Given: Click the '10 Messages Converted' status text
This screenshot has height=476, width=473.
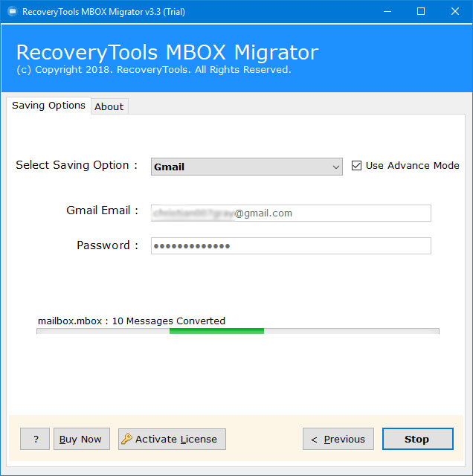Looking at the screenshot, I should click(x=169, y=321).
